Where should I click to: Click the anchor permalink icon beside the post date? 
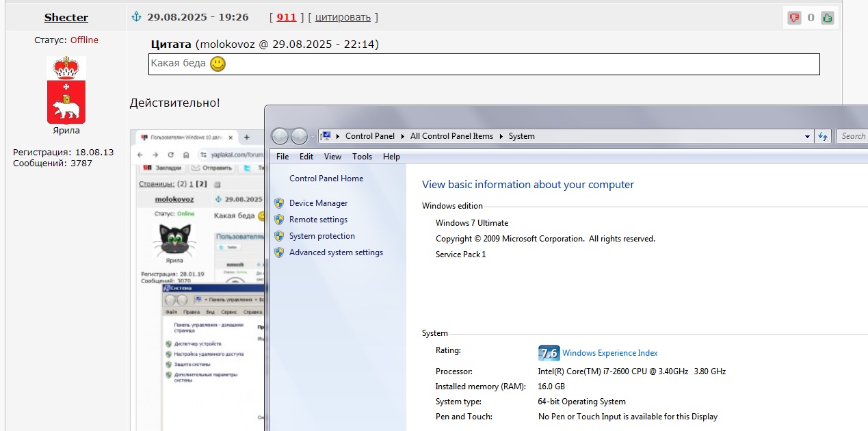pos(135,16)
